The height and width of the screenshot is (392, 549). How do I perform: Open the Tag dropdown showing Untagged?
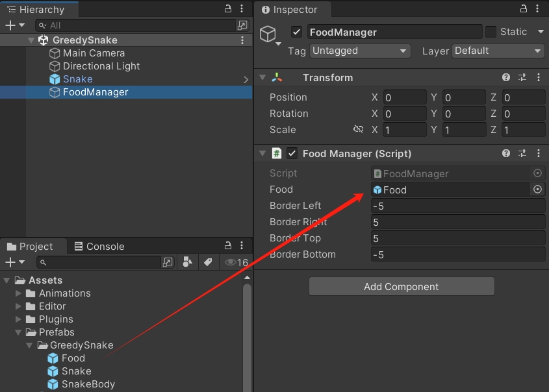[360, 51]
